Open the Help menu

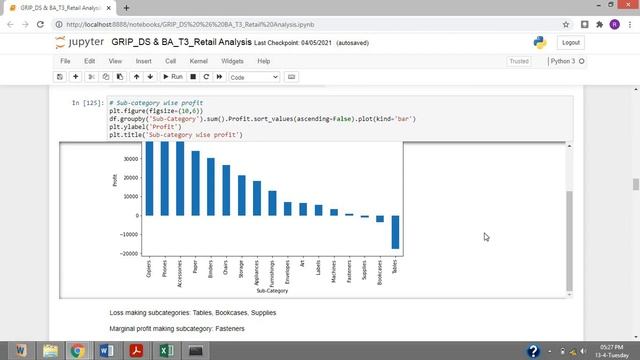[x=264, y=61]
